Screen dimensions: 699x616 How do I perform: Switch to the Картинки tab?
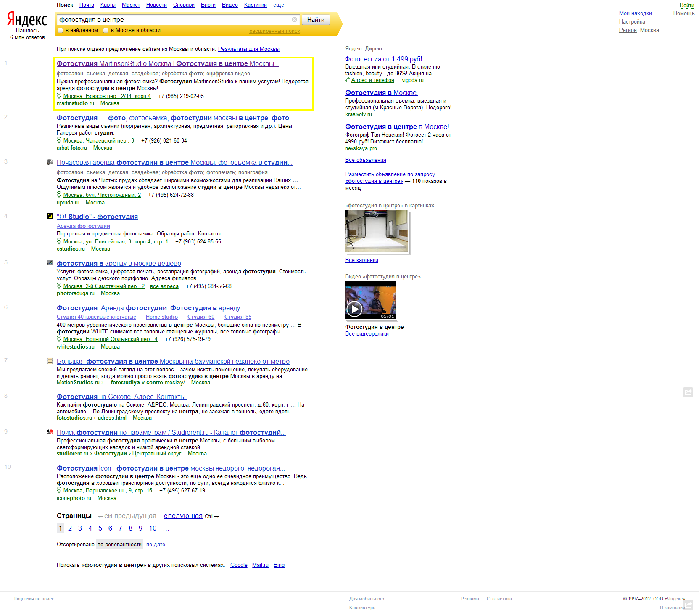pyautogui.click(x=255, y=5)
